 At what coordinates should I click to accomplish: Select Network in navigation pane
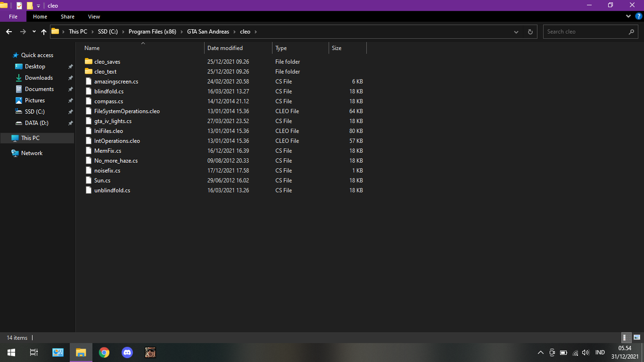(x=32, y=153)
